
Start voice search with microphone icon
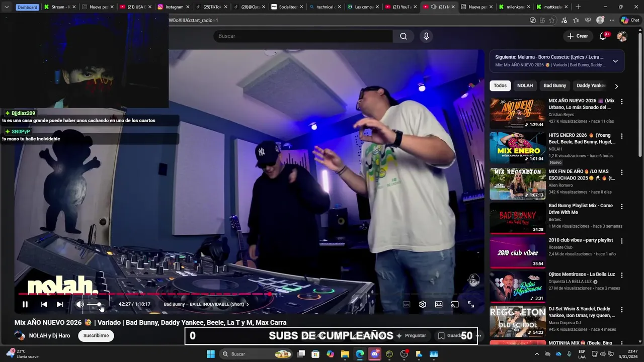coord(426,36)
